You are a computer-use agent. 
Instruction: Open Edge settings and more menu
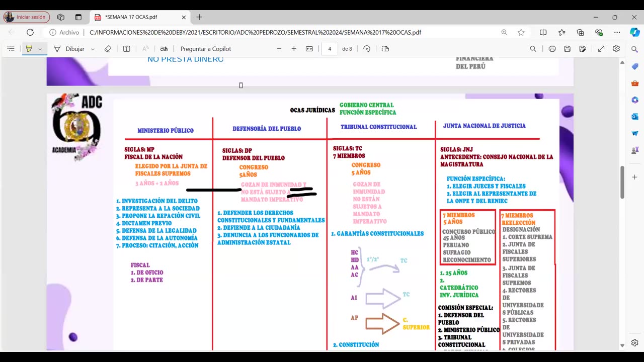[617, 32]
